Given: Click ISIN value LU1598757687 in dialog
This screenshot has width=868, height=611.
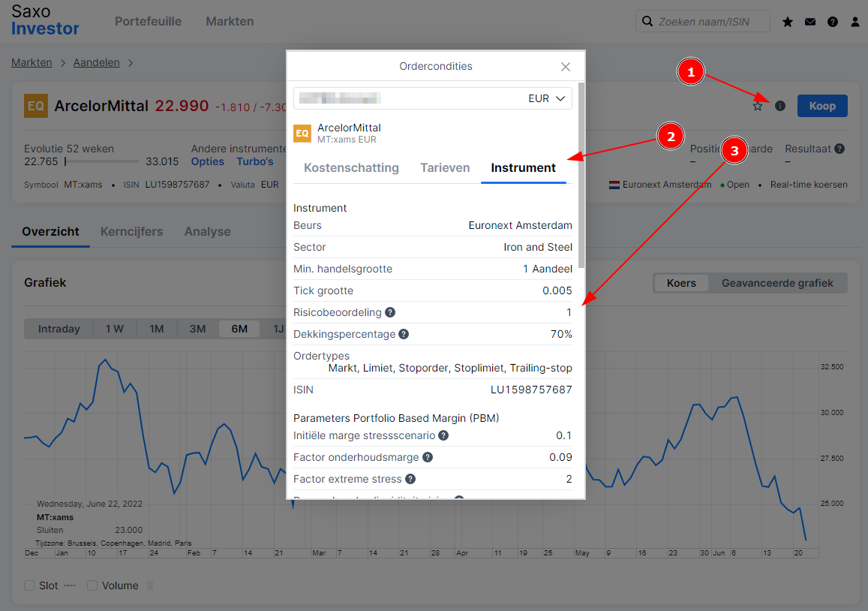Looking at the screenshot, I should (531, 390).
